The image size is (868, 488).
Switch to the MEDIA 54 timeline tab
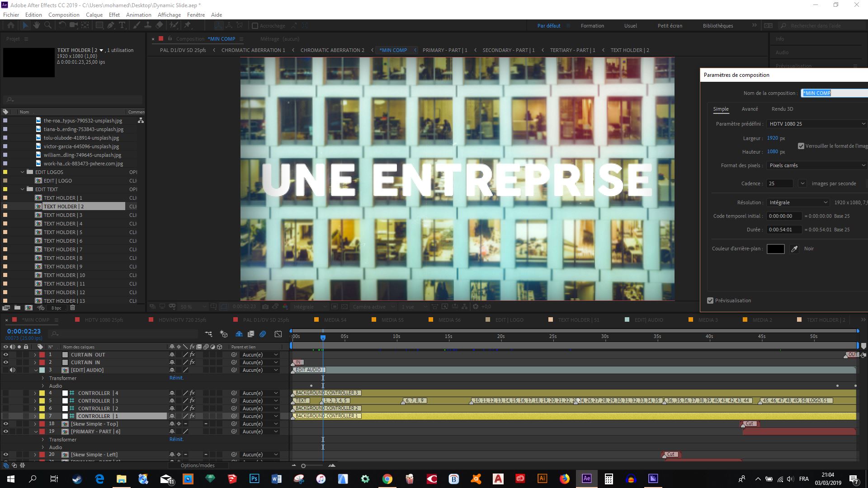coord(335,320)
